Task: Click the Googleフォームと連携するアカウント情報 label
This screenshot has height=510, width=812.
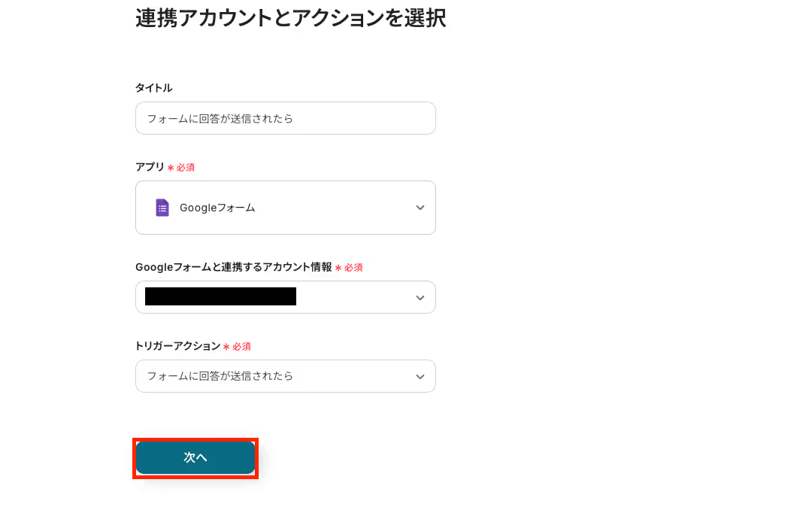Action: click(x=234, y=267)
